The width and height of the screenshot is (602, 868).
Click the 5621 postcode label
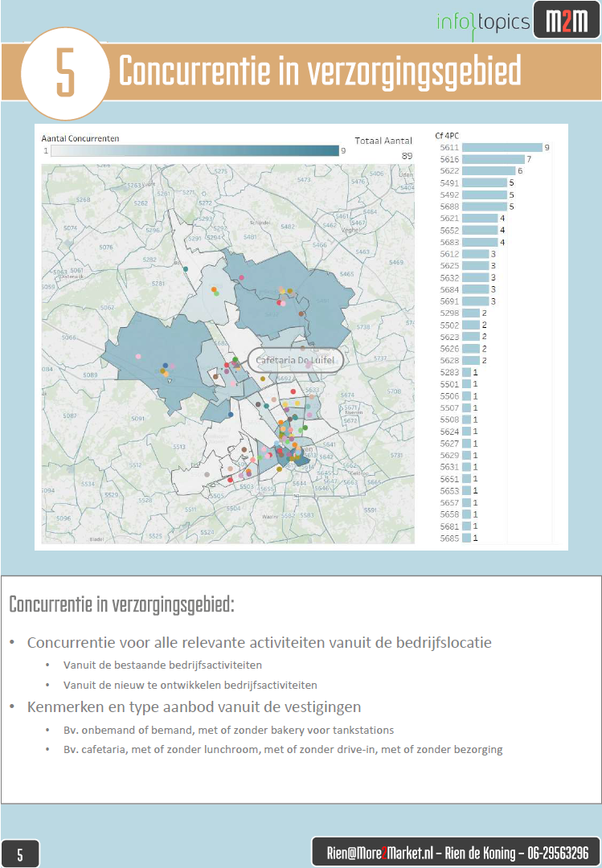coord(449,218)
